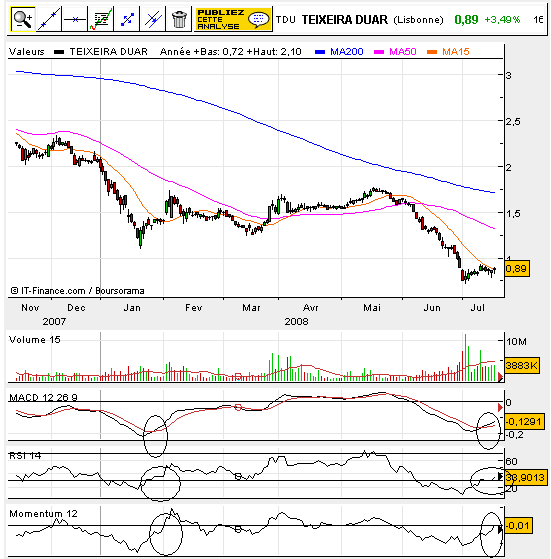
Task: Select the trend line drawing tool
Action: pyautogui.click(x=48, y=19)
